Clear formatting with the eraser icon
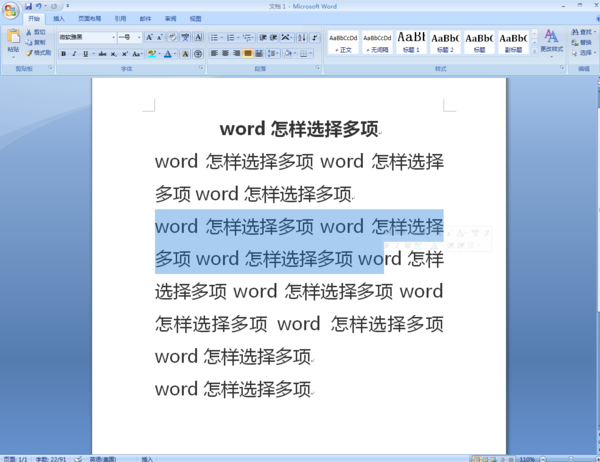600x462 pixels. pos(173,37)
